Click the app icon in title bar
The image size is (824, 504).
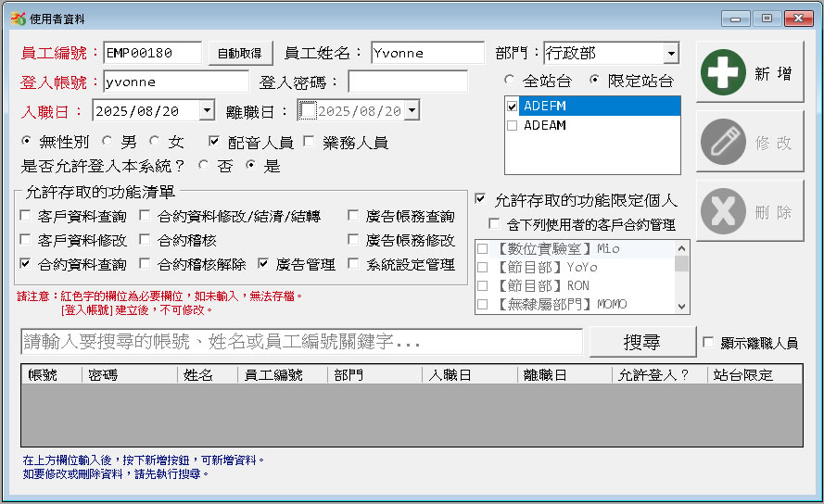pyautogui.click(x=18, y=18)
